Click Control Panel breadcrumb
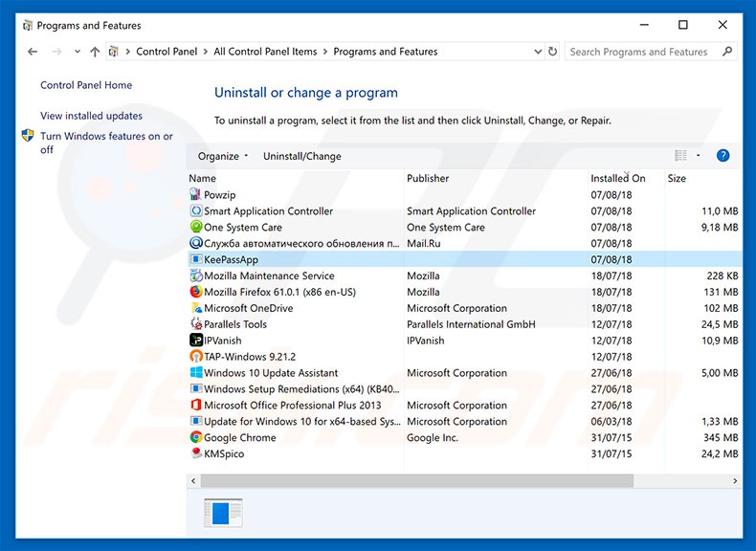756x551 pixels. [167, 52]
